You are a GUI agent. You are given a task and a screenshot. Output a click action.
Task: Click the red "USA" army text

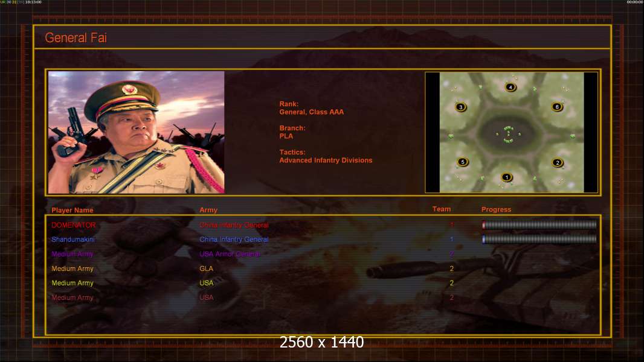point(207,297)
